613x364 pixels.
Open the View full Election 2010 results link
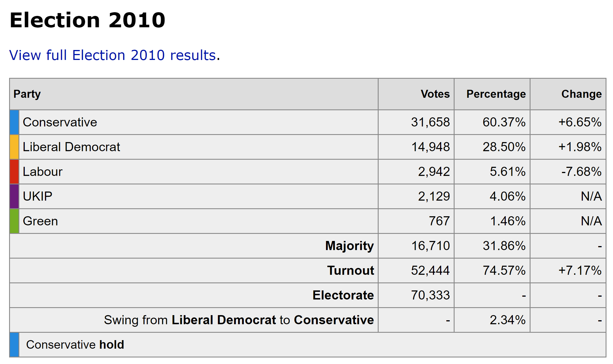pos(112,55)
